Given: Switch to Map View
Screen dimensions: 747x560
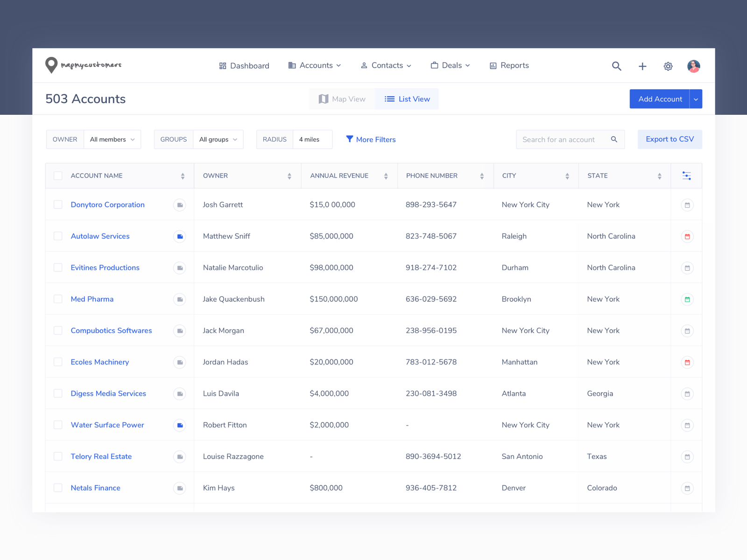Looking at the screenshot, I should pos(341,99).
